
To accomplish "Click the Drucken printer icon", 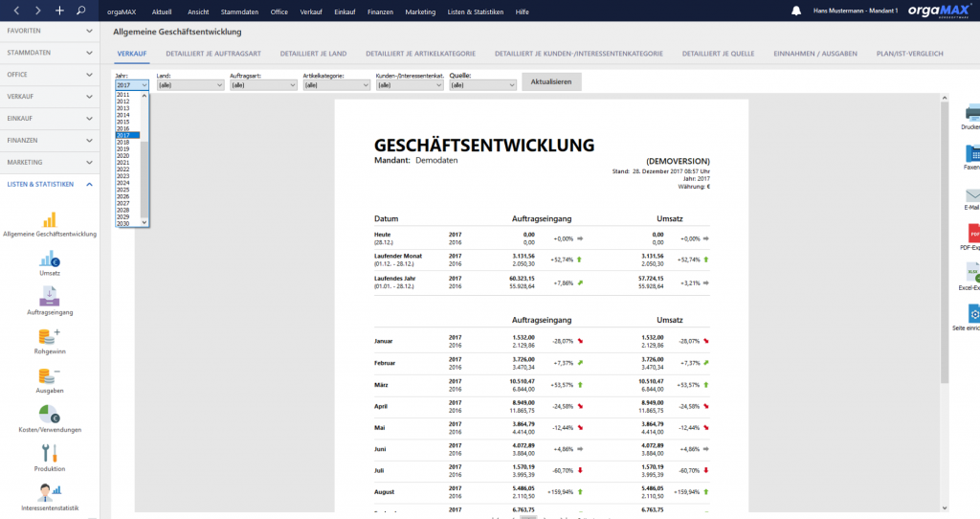I will coord(972,113).
